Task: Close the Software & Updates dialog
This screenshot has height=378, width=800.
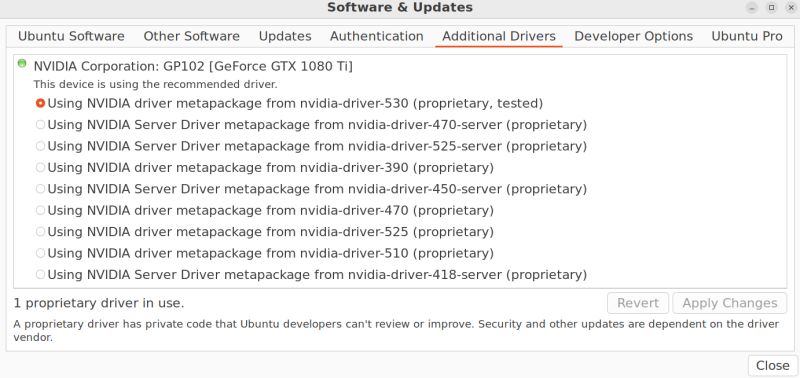Action: 772,366
